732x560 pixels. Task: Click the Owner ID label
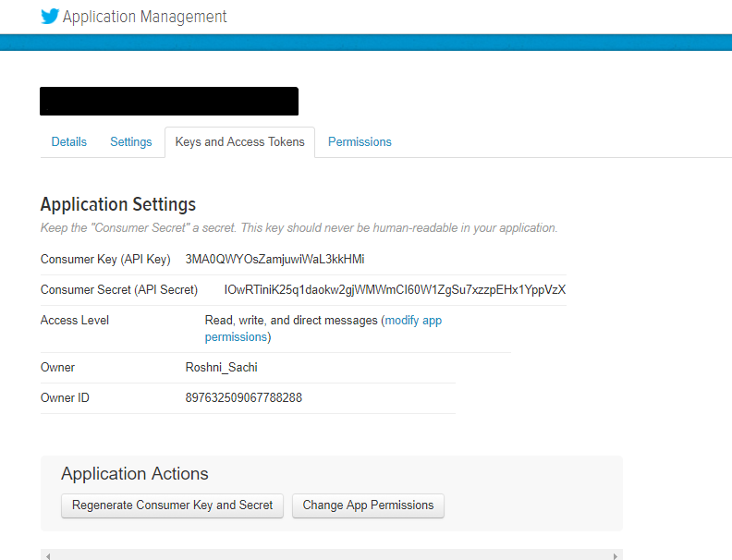click(x=65, y=397)
